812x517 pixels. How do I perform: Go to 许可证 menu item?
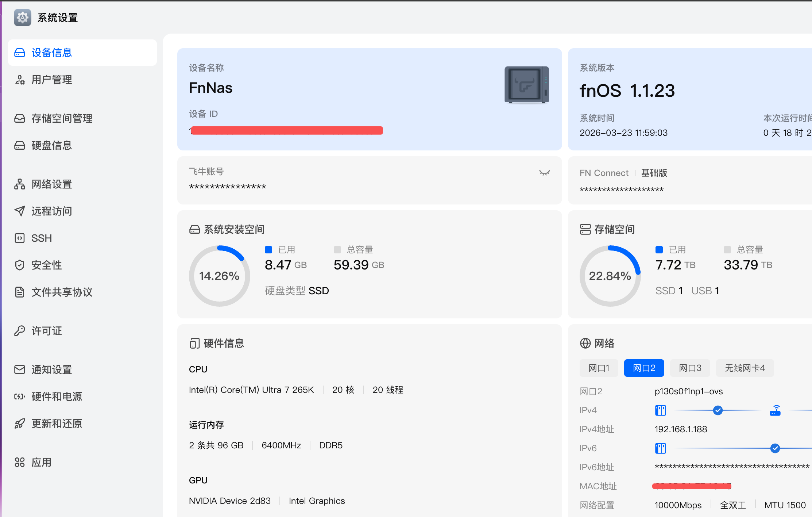(82, 331)
